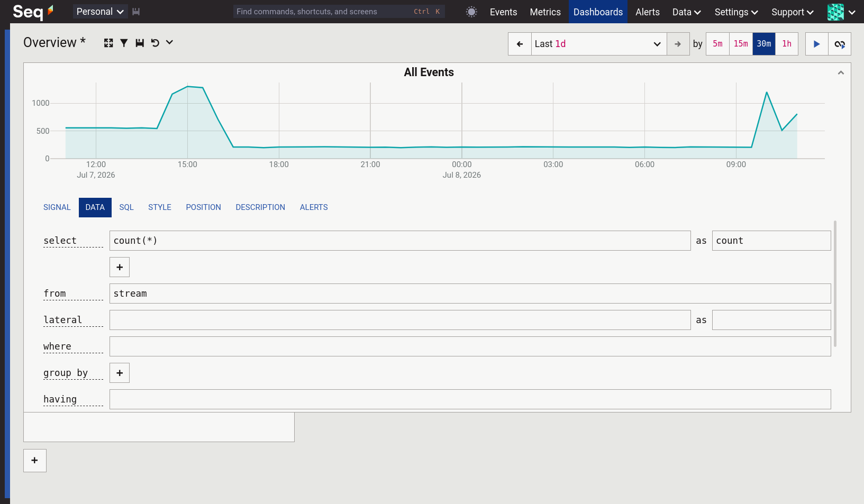Click the Overview dashboard title
This screenshot has height=504, width=864.
54,42
